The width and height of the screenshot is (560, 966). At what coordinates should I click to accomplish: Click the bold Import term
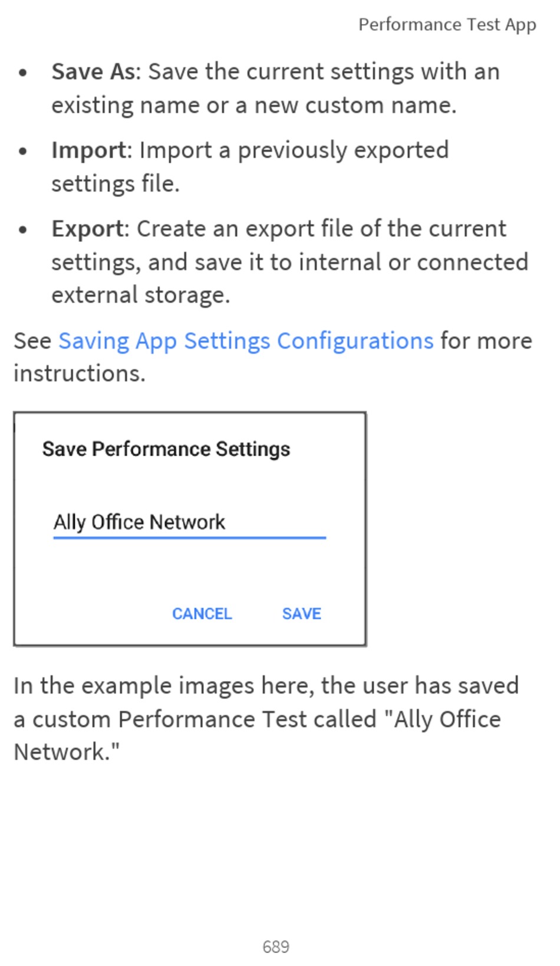click(x=89, y=150)
